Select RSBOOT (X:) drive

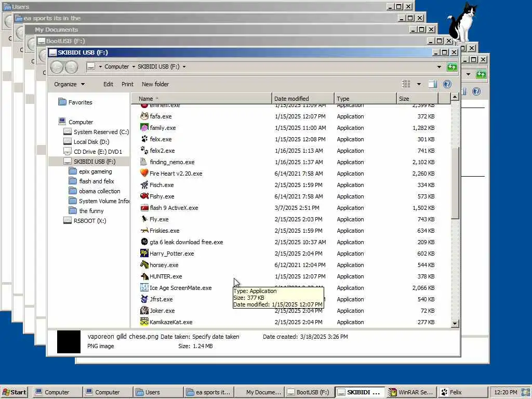[85, 220]
